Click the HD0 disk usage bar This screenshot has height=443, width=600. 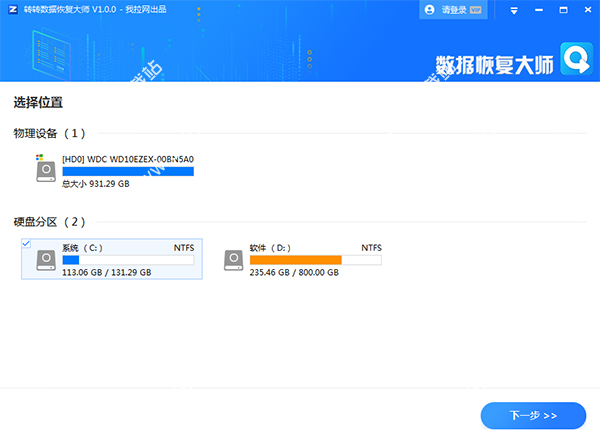point(128,171)
